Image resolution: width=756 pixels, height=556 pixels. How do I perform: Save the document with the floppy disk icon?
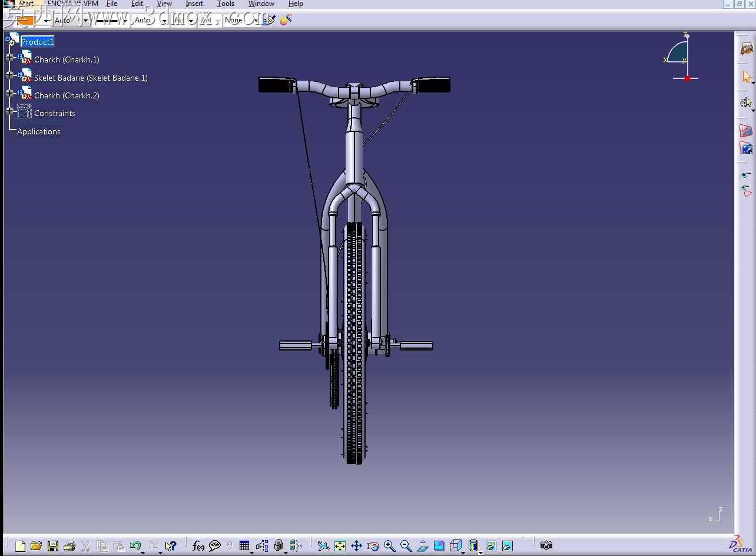53,546
